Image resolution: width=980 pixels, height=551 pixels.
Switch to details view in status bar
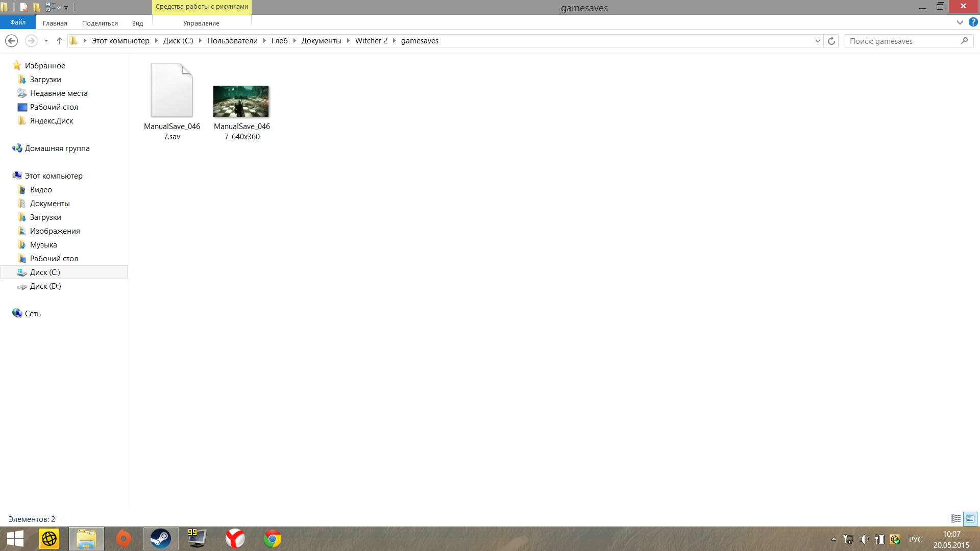(x=955, y=519)
